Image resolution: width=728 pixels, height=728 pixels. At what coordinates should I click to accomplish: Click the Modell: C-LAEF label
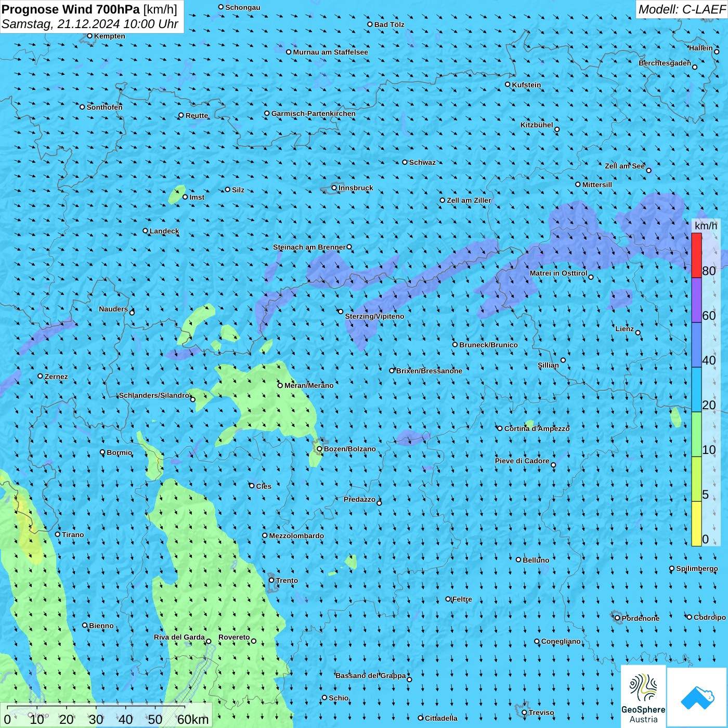[x=682, y=9]
